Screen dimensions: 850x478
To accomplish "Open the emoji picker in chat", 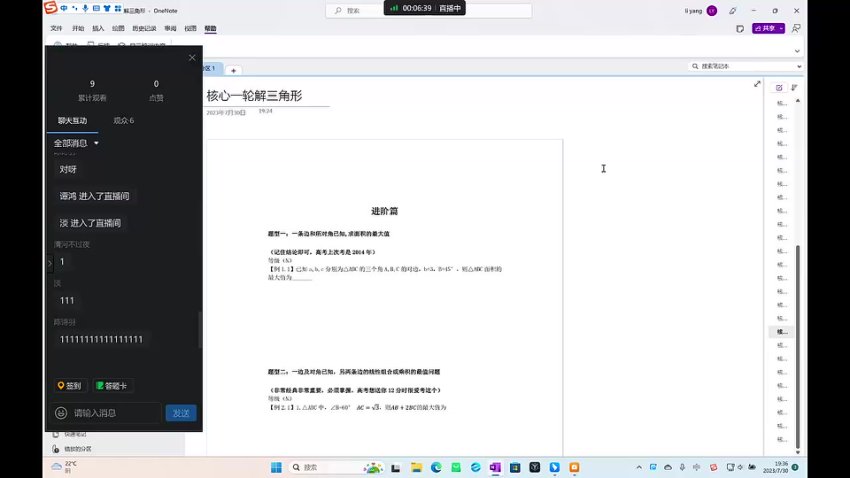I will coord(61,413).
